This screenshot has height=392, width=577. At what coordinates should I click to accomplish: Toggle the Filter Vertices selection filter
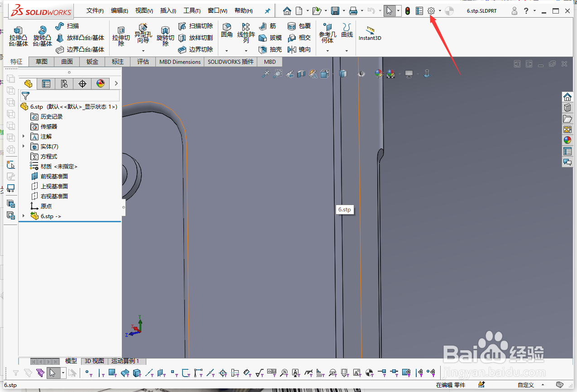[x=88, y=373]
